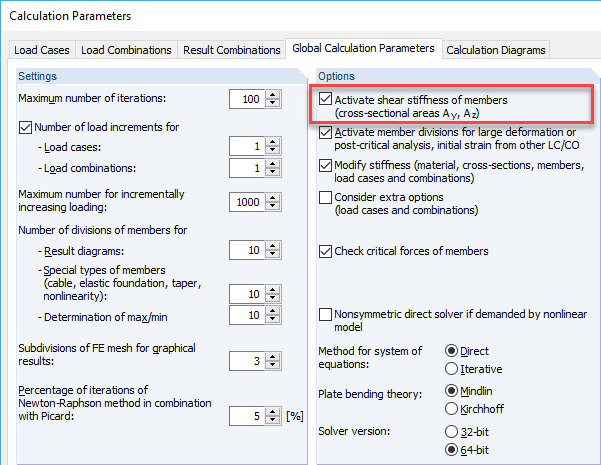This screenshot has height=465, width=601.
Task: Click the Maximum number of iterations field
Action: [x=245, y=98]
